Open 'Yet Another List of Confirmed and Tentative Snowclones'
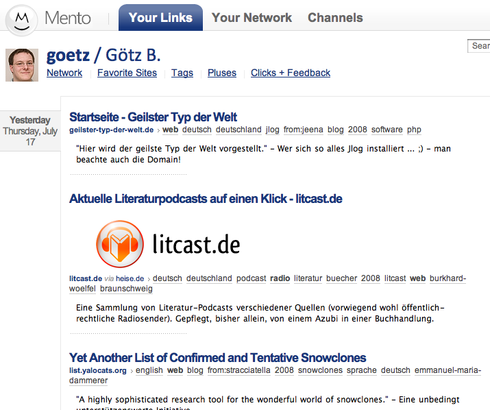 218,358
